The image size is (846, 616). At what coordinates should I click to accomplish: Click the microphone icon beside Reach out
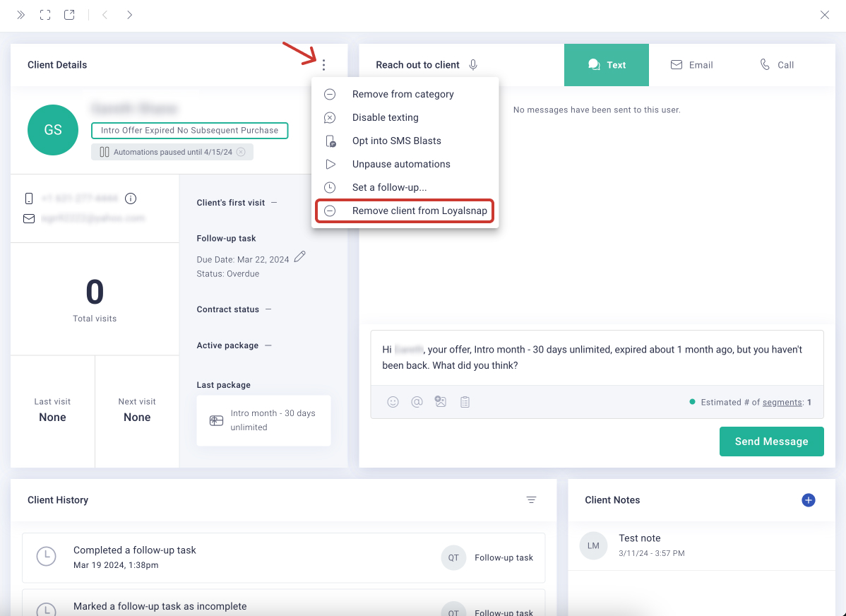(473, 65)
